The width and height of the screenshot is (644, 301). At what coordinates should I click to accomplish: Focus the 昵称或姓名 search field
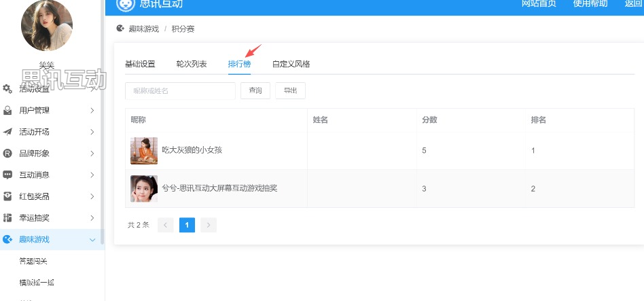point(180,90)
